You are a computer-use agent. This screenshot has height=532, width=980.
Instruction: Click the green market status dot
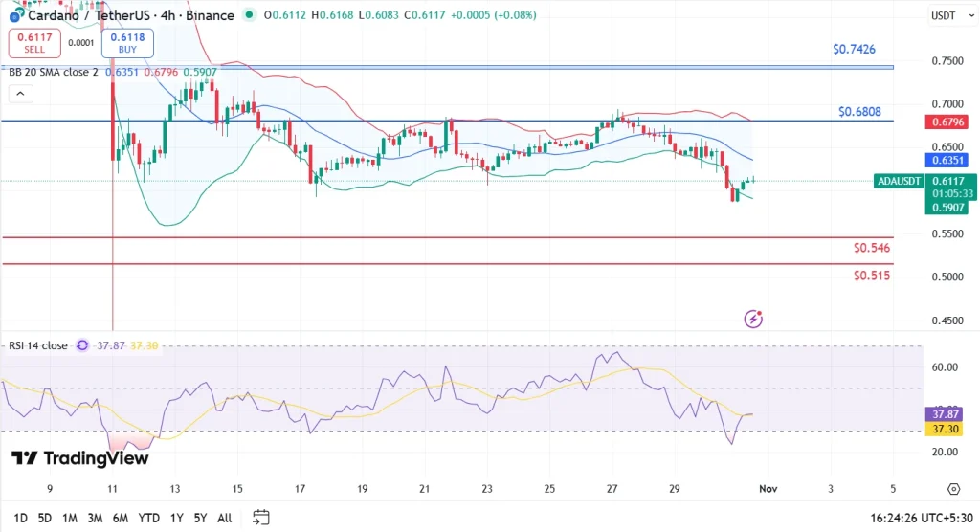coord(250,15)
